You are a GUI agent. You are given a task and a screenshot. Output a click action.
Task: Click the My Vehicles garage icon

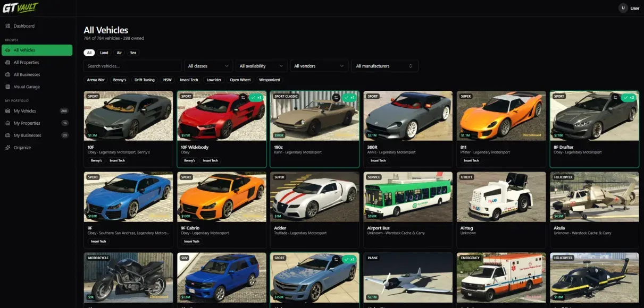[x=7, y=111]
